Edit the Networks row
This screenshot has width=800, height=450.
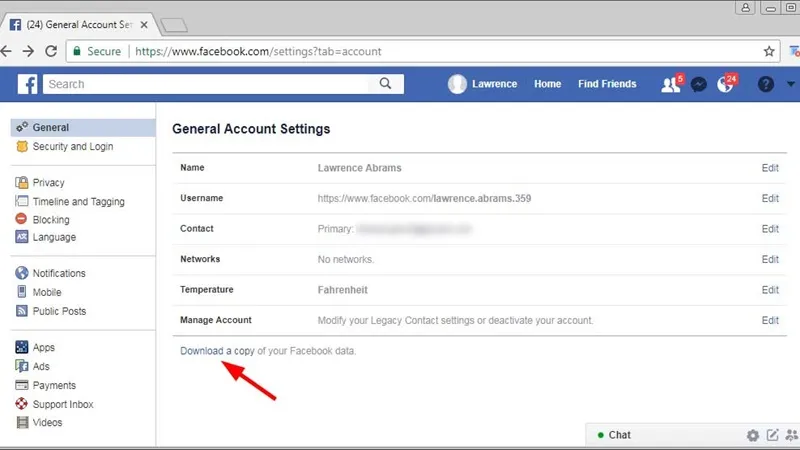(770, 259)
